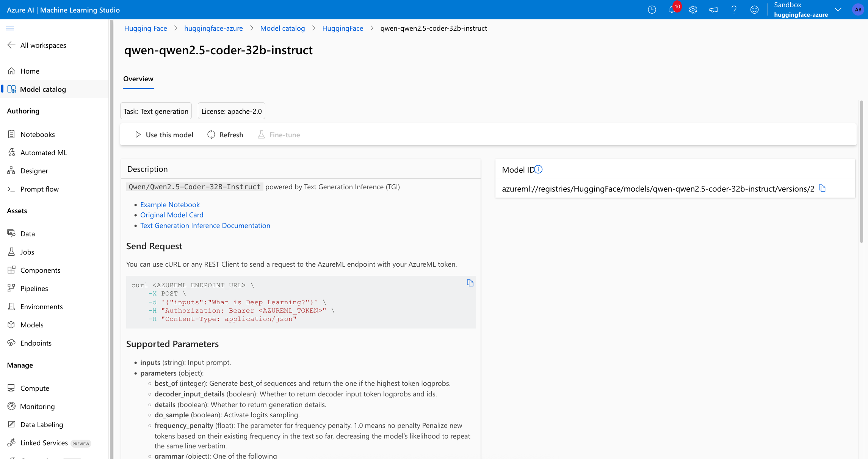This screenshot has width=868, height=459.
Task: Refresh the model details
Action: 225,135
